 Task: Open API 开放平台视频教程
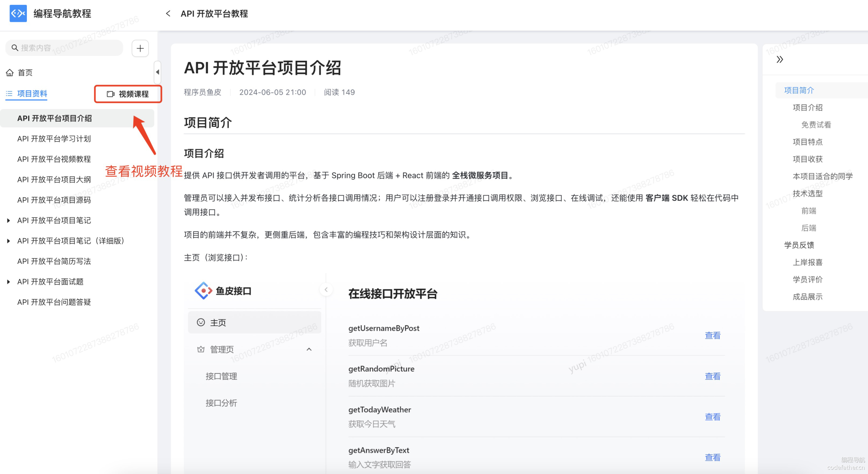coord(54,159)
